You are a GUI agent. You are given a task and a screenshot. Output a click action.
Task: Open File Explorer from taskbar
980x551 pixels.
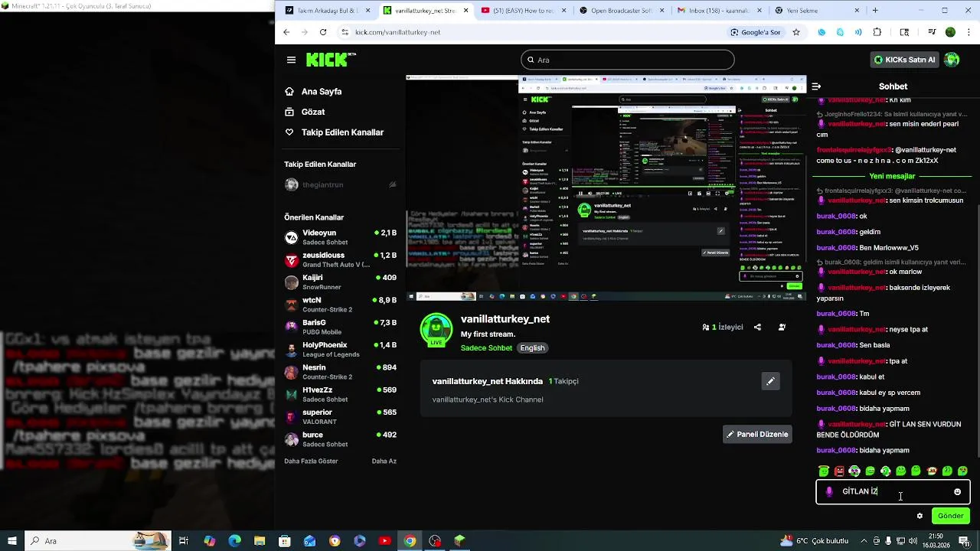tap(260, 541)
